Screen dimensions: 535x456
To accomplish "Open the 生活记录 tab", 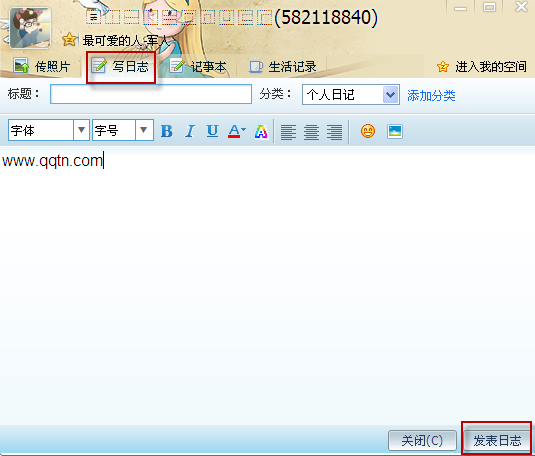I will (x=283, y=66).
